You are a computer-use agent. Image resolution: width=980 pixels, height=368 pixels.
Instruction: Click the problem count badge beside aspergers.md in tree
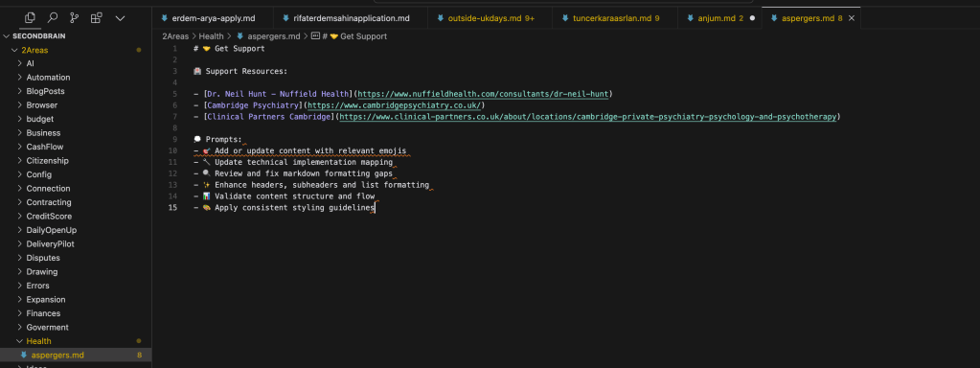(x=139, y=355)
